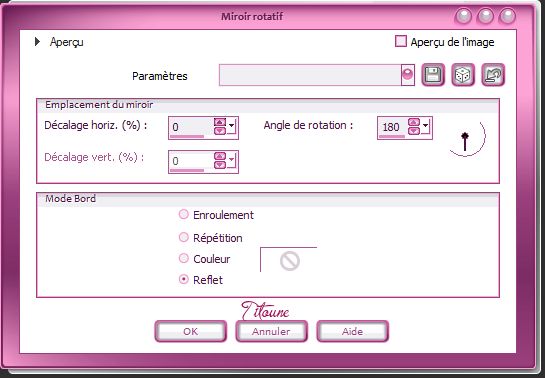Close the Miroir rotatif dialog
545x378 pixels.
pos(507,16)
